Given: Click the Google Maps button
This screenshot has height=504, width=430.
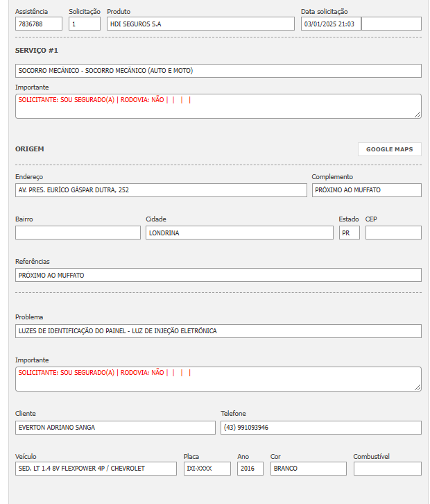Looking at the screenshot, I should [x=389, y=149].
